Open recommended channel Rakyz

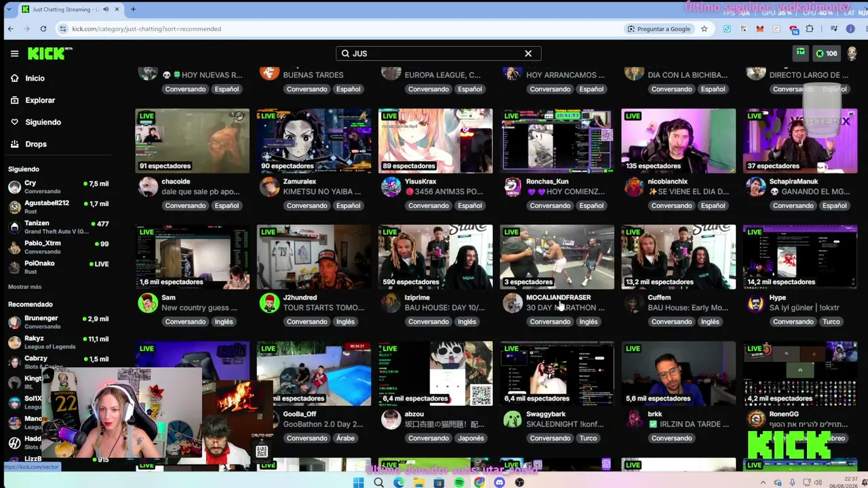pos(58,342)
